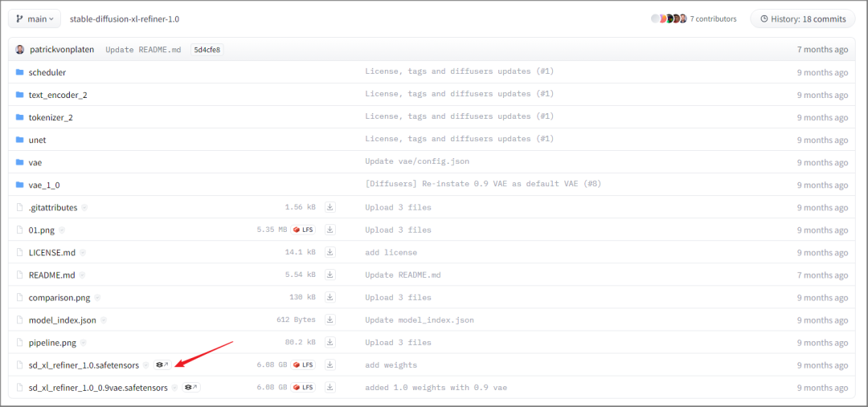
Task: View the 7 contributors list
Action: click(713, 18)
